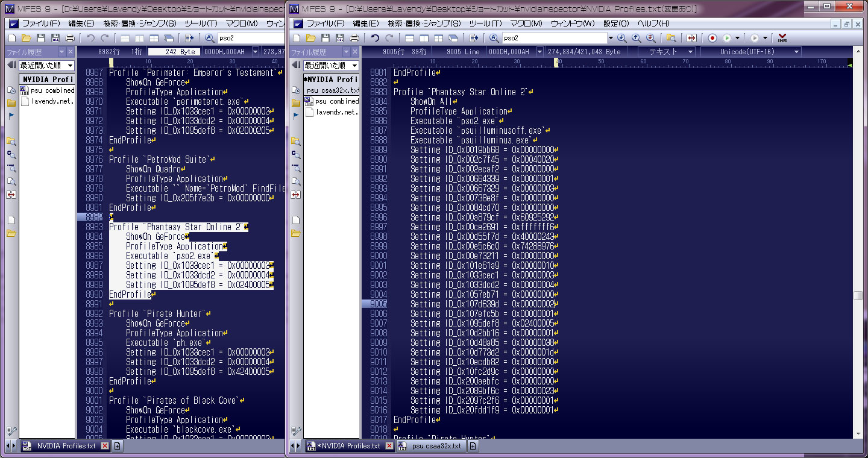Close file history panel in right window
Image resolution: width=868 pixels, height=458 pixels.
[x=355, y=52]
